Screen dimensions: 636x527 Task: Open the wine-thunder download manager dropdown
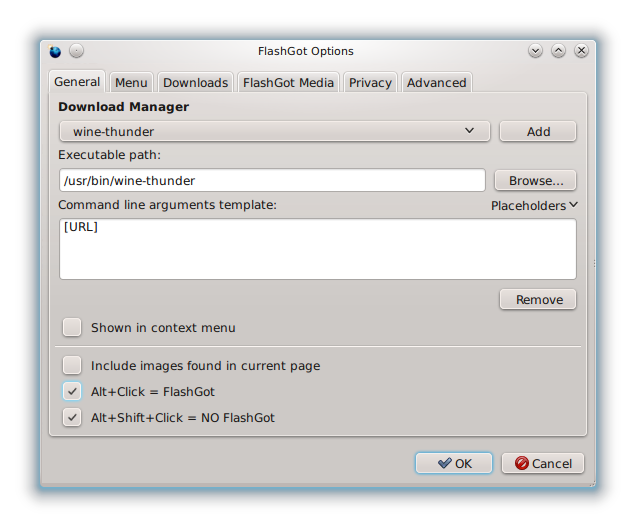(275, 131)
